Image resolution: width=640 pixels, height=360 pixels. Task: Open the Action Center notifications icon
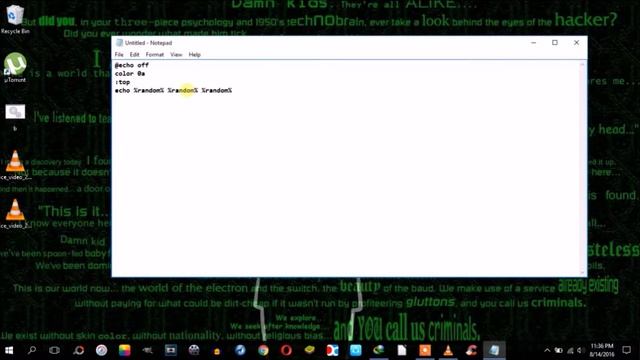tap(627, 350)
